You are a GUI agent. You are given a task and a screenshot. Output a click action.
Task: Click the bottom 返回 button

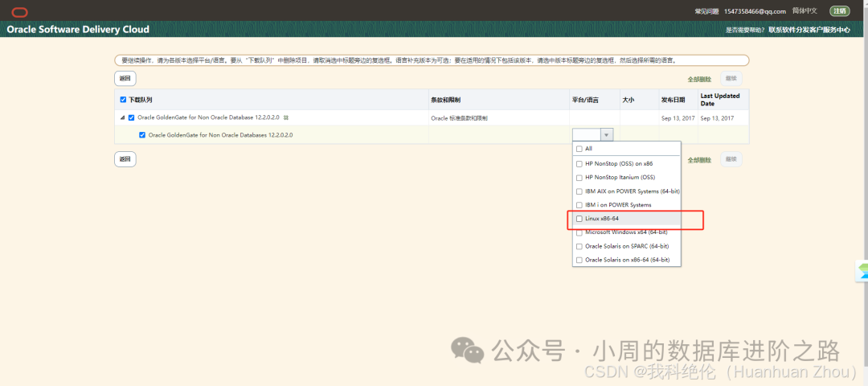pos(125,159)
